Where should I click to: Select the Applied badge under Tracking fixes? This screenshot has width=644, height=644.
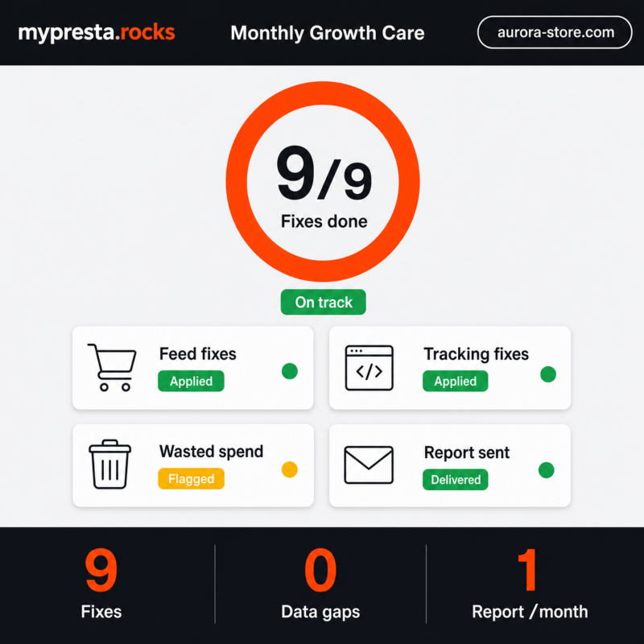click(455, 381)
